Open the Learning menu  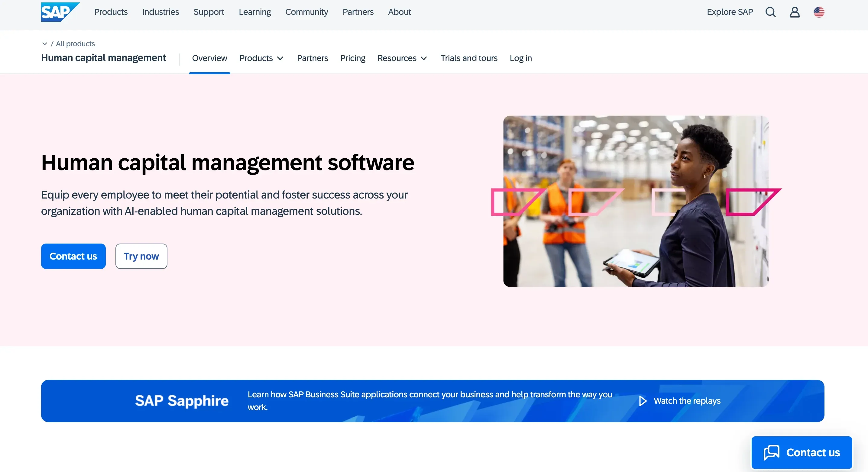(255, 12)
